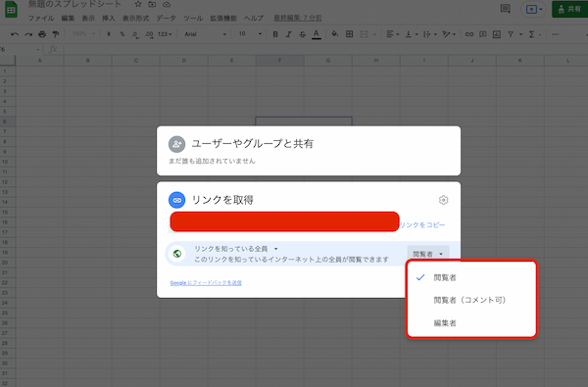This screenshot has height=387, width=588.
Task: Select column A header
Action: 40,61
